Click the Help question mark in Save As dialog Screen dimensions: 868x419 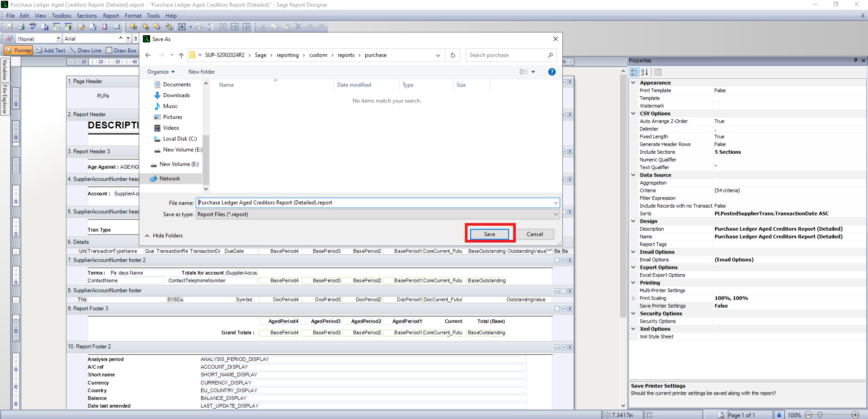point(552,71)
